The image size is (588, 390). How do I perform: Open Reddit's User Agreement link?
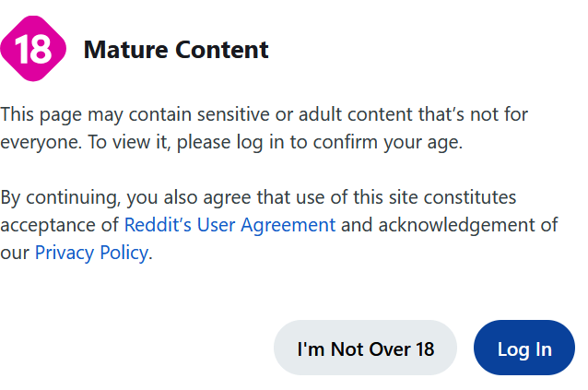click(x=229, y=225)
